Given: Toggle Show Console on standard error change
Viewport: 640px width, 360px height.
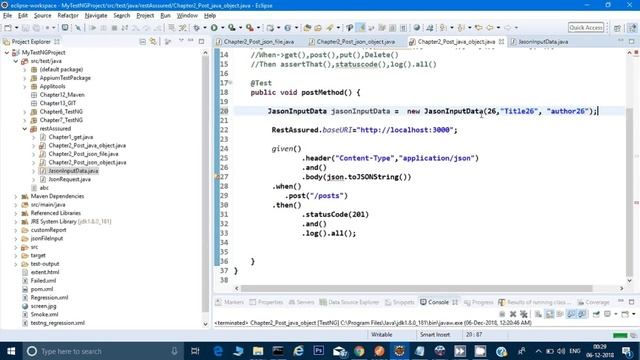Looking at the screenshot, I should pos(582,314).
